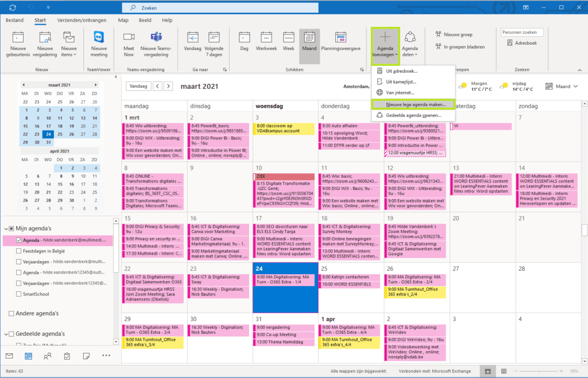
Task: Open the Verzenden/ontvangen tab
Action: click(82, 20)
